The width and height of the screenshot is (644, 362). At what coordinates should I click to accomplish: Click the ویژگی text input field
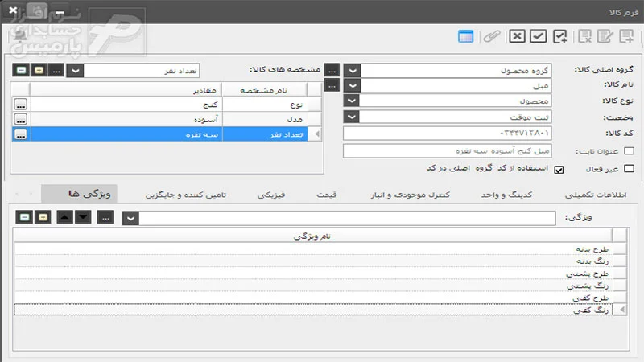pyautogui.click(x=347, y=218)
